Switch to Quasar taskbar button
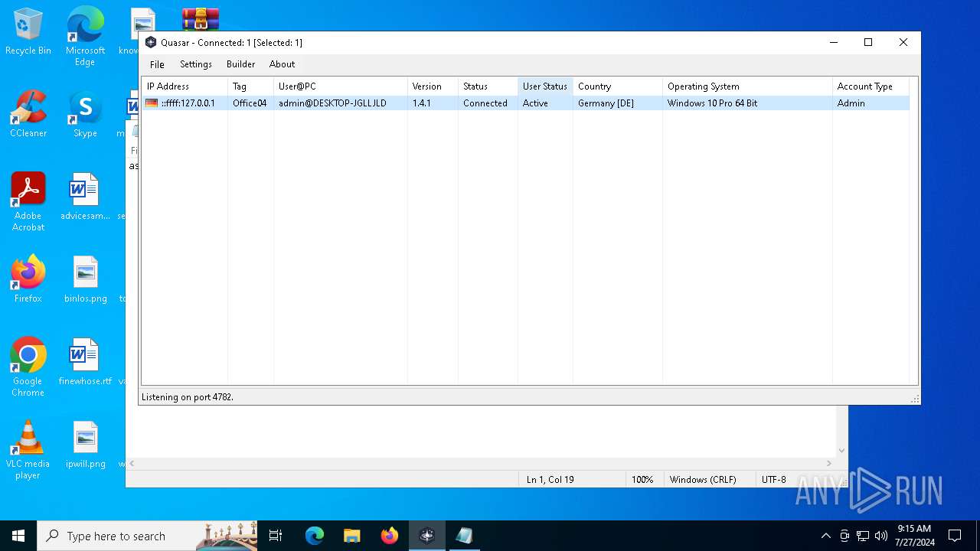The width and height of the screenshot is (980, 551). pyautogui.click(x=426, y=536)
